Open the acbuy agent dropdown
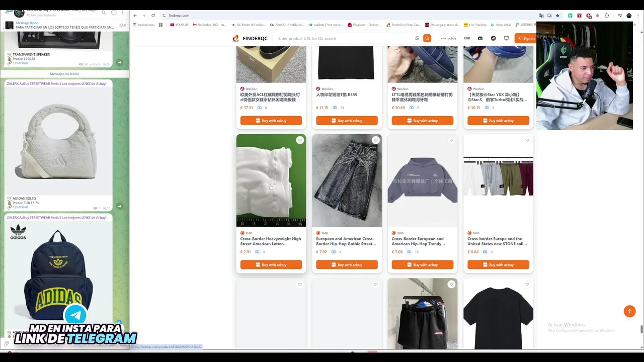644x362 pixels. (x=448, y=38)
